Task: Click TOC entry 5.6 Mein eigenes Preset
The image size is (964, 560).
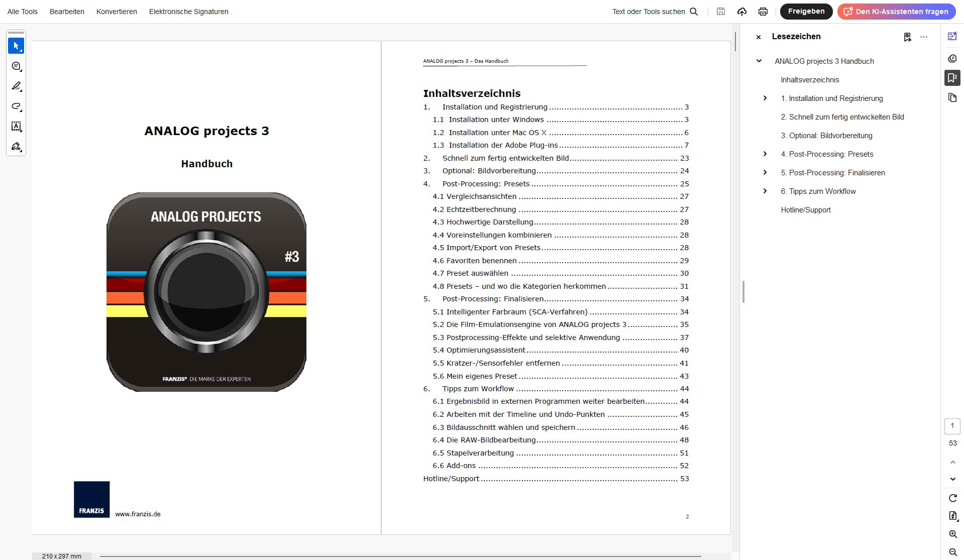Action: tap(561, 376)
